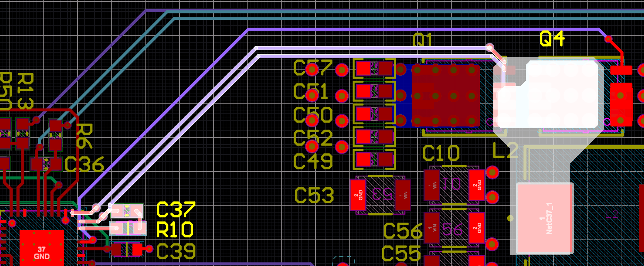This screenshot has width=644, height=266.
Task: Select the via at C39's right end
Action: pyautogui.click(x=149, y=249)
